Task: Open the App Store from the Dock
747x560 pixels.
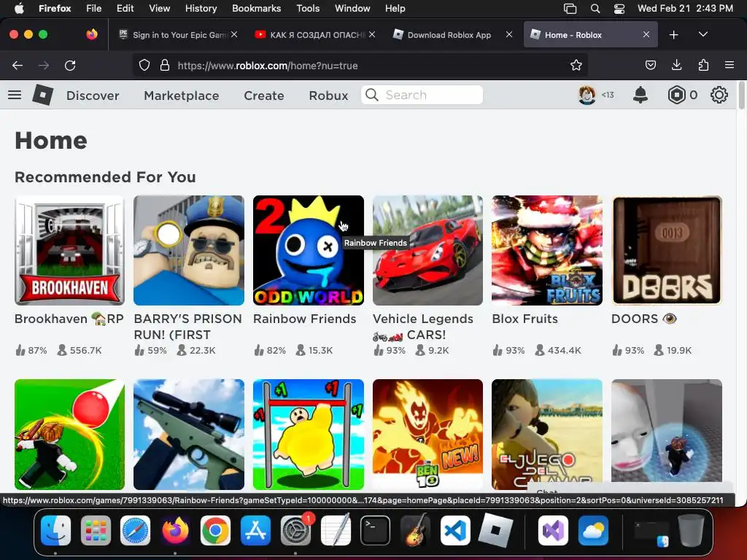Action: (x=255, y=530)
